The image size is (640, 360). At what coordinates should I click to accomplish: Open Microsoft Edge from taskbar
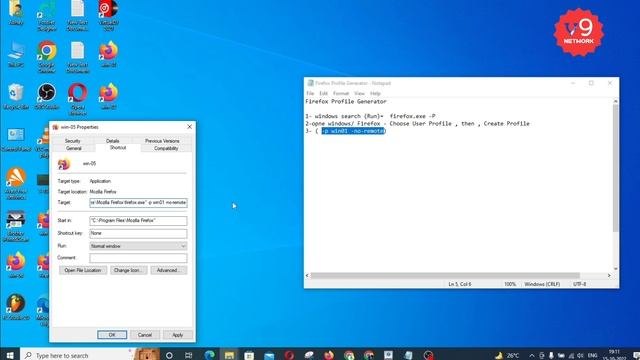click(x=209, y=355)
